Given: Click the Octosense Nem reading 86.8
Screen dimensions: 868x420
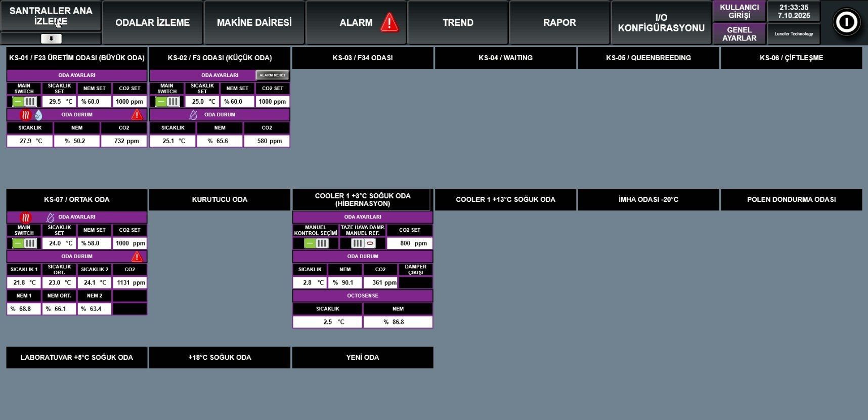Looking at the screenshot, I should pos(398,322).
